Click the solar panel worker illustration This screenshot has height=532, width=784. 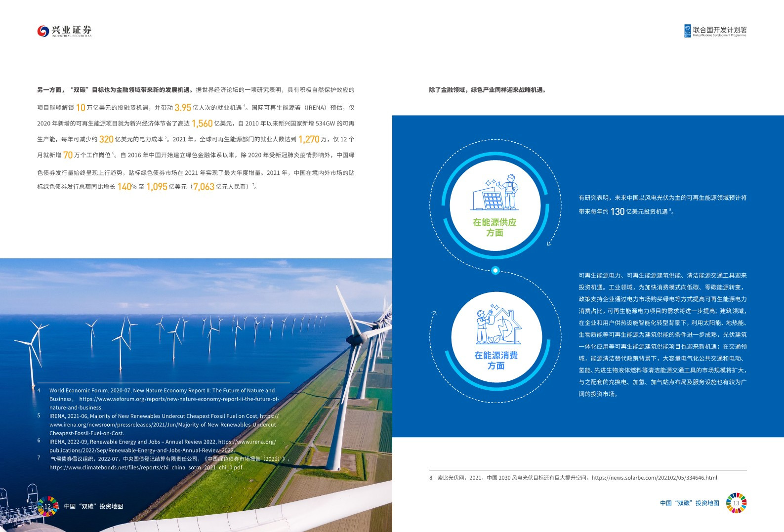pos(495,193)
